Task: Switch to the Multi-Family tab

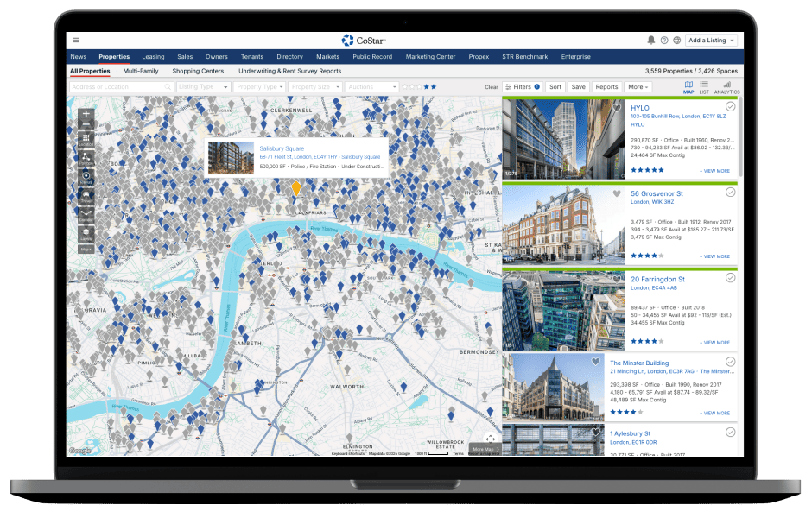Action: tap(141, 71)
